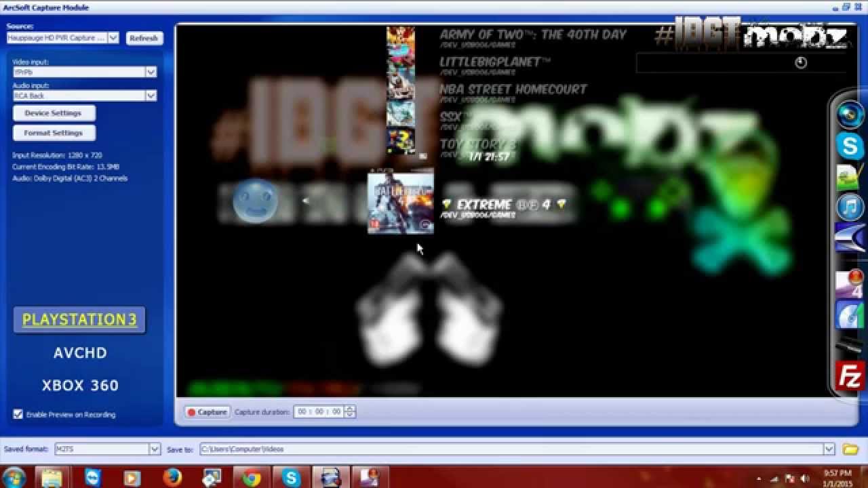Open the dock icon with red ball and 4

(x=850, y=283)
